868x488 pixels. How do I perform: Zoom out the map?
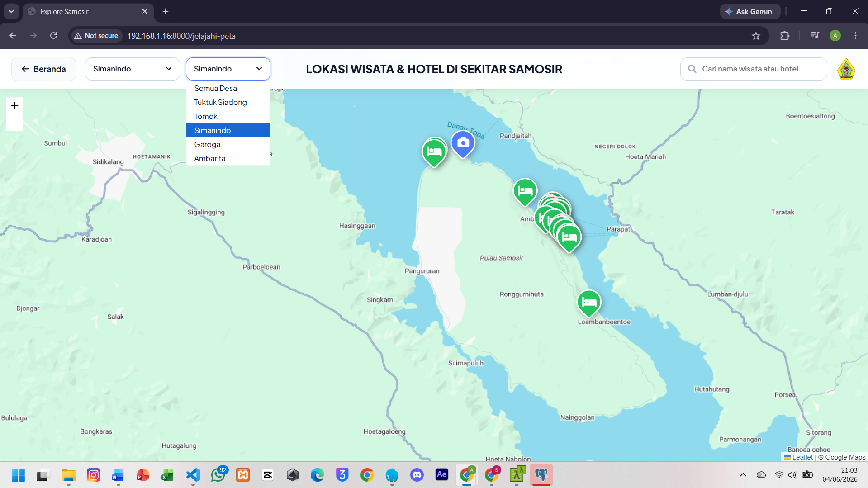14,123
